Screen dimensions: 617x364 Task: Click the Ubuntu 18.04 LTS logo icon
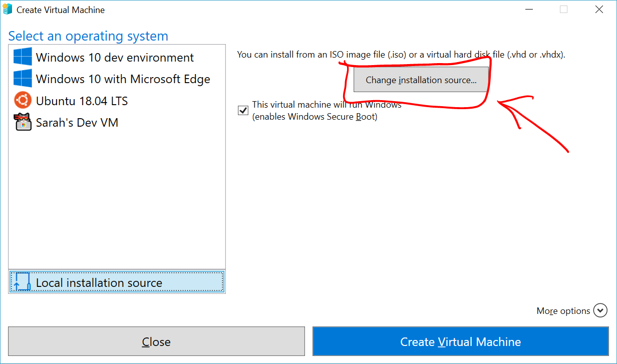[x=23, y=100]
